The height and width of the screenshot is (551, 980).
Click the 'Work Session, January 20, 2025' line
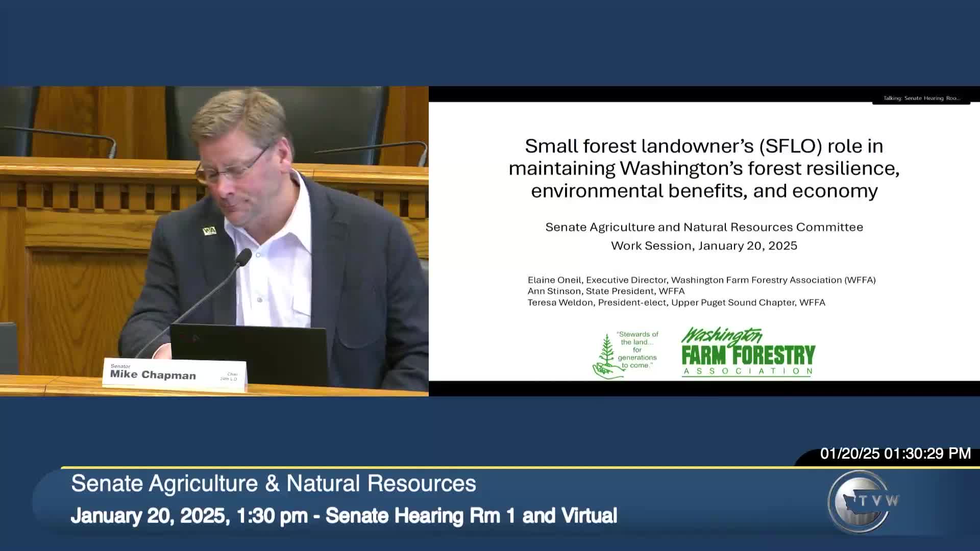(x=704, y=246)
